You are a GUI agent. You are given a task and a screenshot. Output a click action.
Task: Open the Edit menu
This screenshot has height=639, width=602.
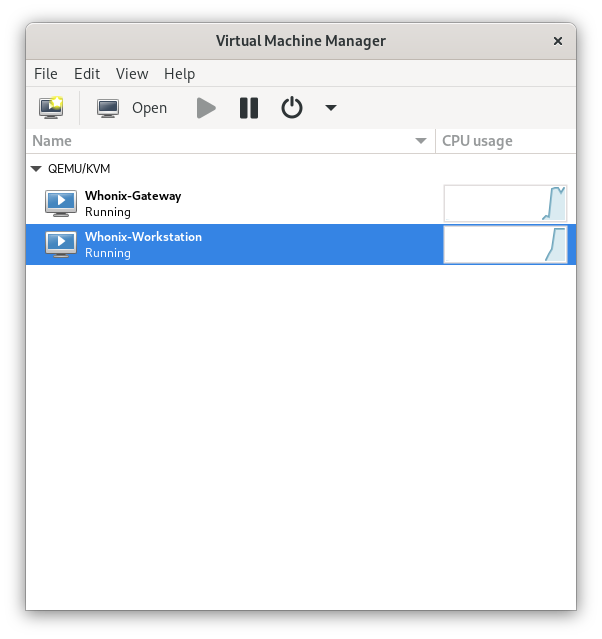87,74
